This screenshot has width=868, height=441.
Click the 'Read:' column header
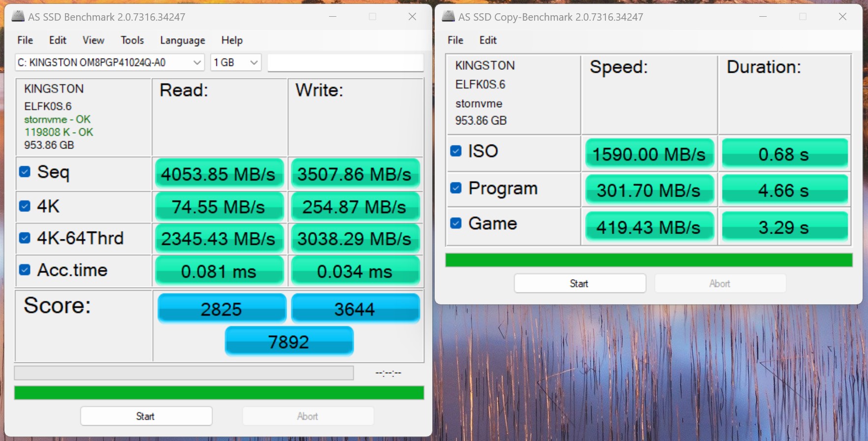point(184,90)
